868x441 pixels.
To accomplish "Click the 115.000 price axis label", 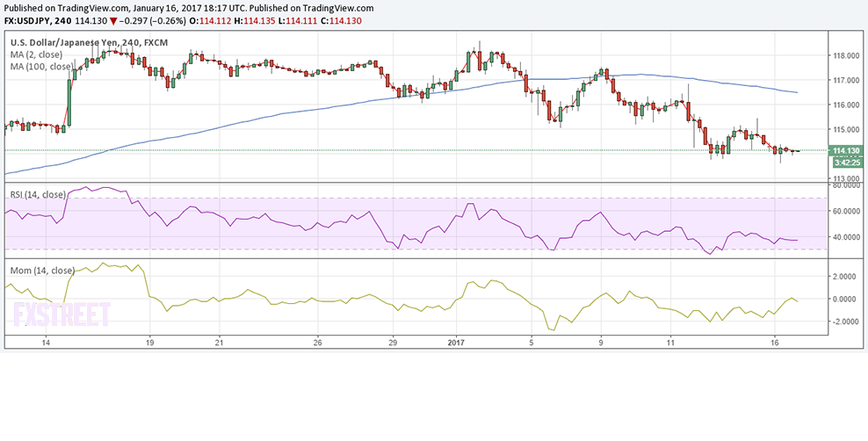I will tap(845, 129).
